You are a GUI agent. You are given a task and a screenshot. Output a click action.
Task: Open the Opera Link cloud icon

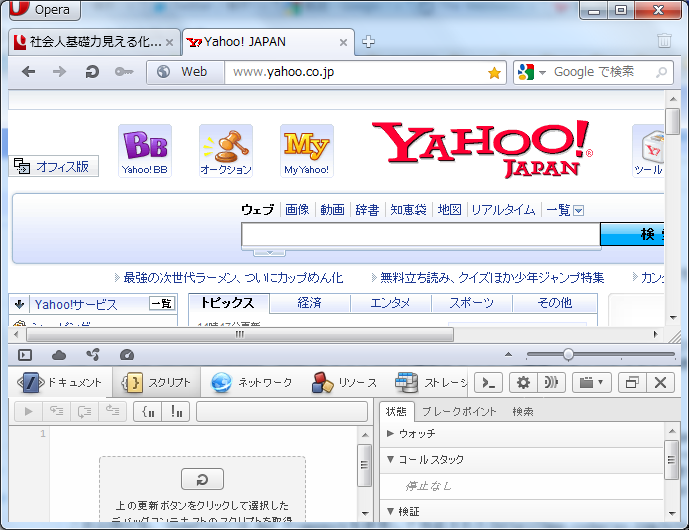[x=59, y=355]
